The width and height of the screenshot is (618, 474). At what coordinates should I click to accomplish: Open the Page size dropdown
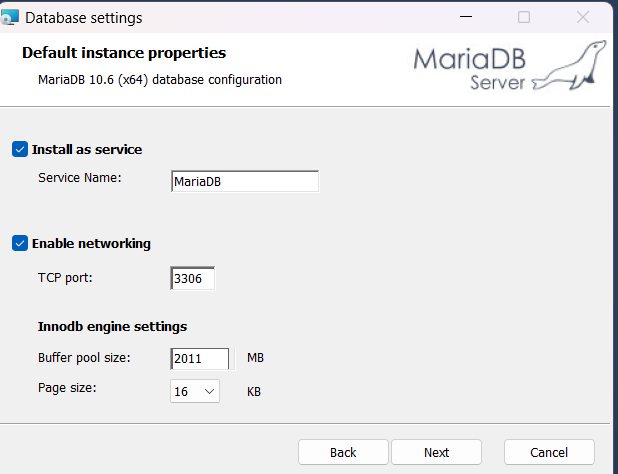pos(195,391)
